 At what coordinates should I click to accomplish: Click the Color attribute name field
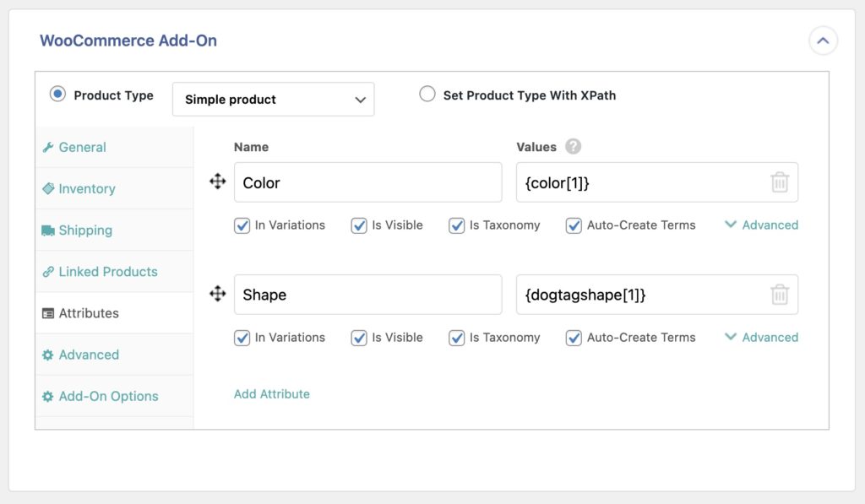(x=367, y=182)
